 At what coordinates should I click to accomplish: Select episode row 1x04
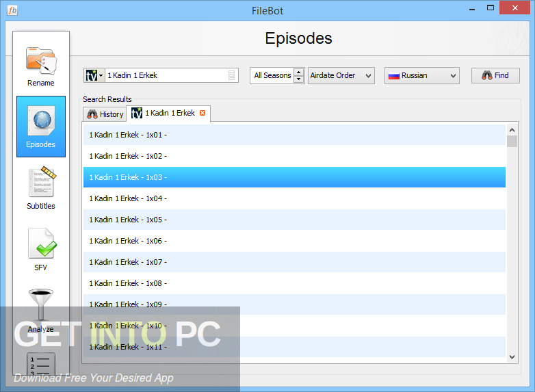[x=294, y=198]
